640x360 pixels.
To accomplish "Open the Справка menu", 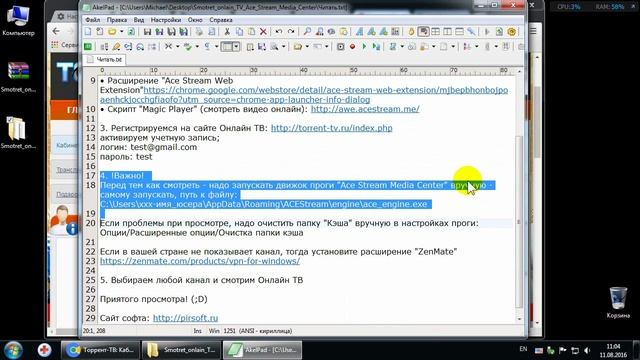I will (221, 20).
